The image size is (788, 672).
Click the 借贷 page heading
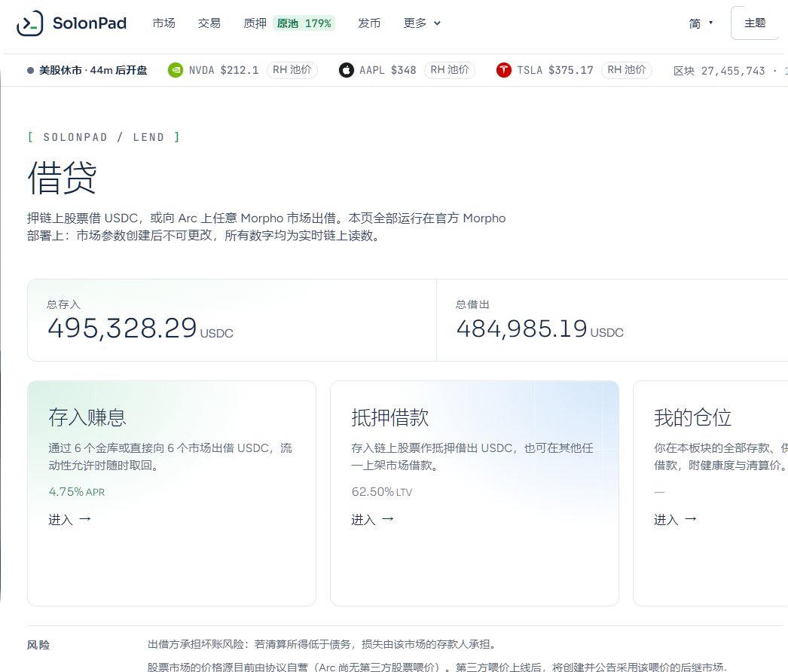click(x=62, y=178)
